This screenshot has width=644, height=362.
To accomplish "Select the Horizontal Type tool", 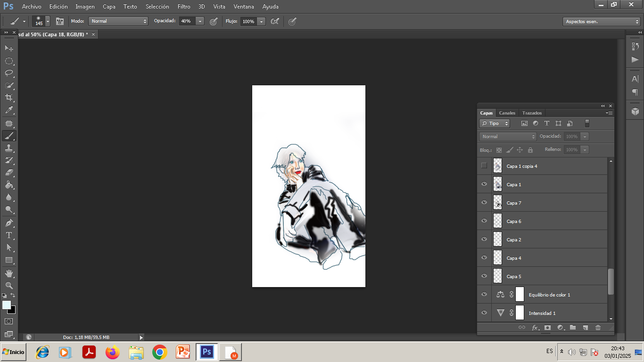I will pos(9,235).
